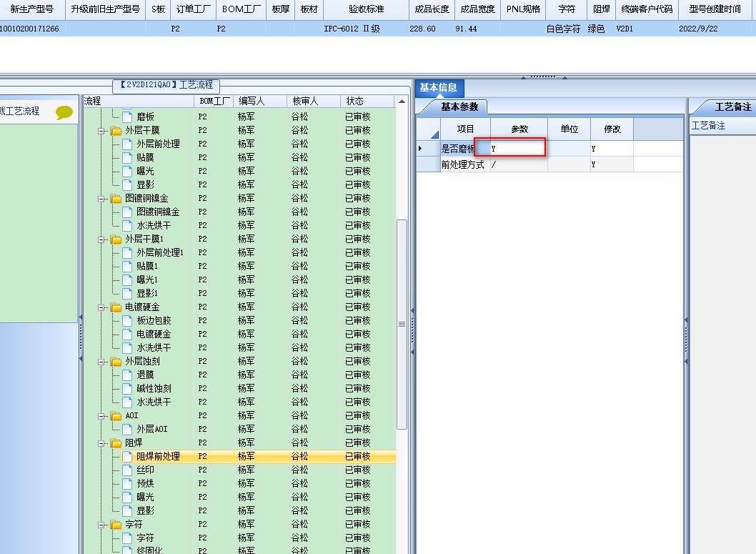
Task: Collapse the 电镀硬金 tree group
Action: (101, 307)
